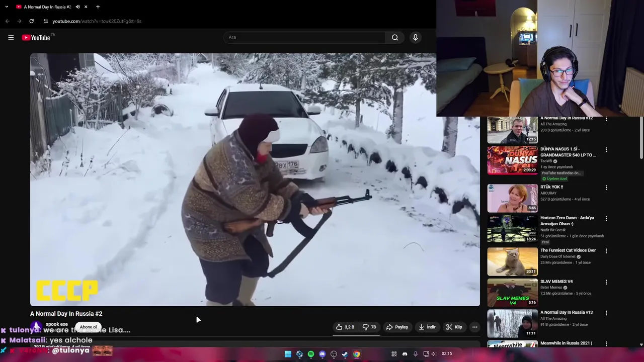Open options for DÜNYA NASUS video
The height and width of the screenshot is (362, 644).
tap(606, 150)
